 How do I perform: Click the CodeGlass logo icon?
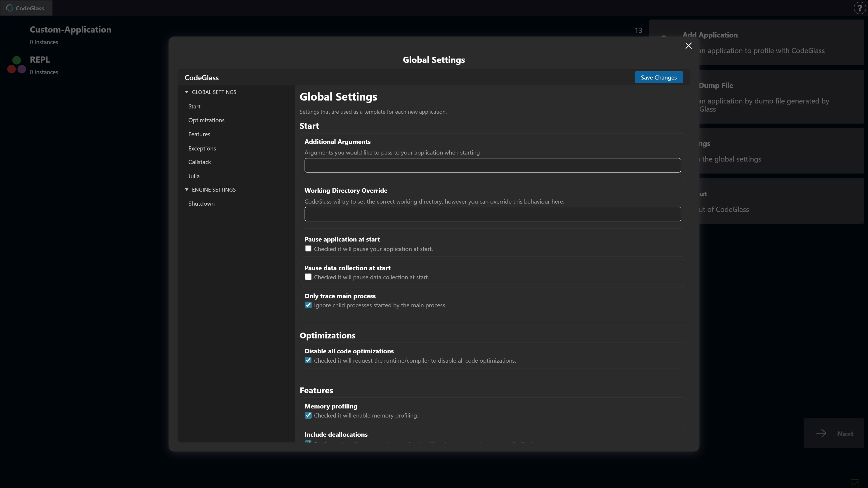click(x=10, y=8)
